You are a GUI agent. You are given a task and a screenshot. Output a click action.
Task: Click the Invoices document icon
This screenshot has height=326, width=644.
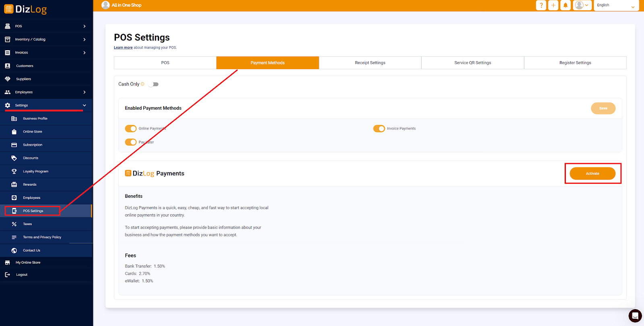[x=7, y=53]
